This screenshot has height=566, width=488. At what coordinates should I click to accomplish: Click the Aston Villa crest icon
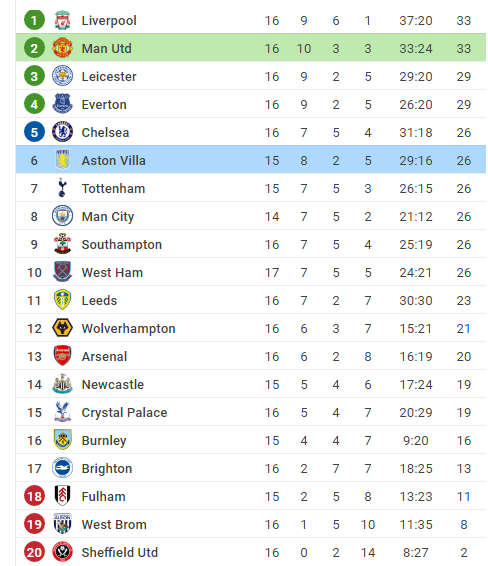pos(62,160)
